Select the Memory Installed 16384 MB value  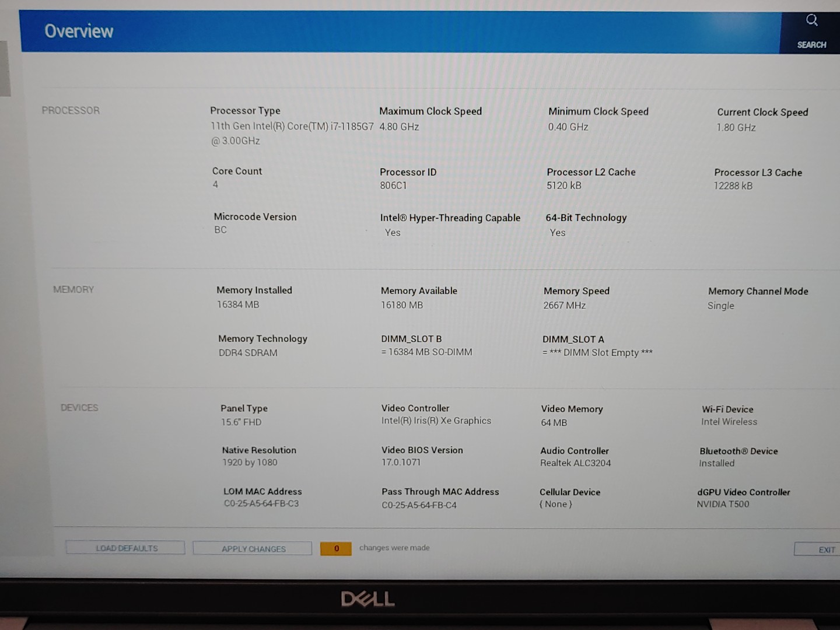click(x=238, y=304)
